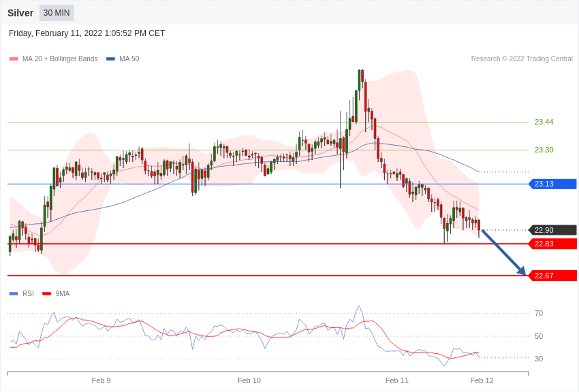Click the Feb 11 date axis label
Viewport: 579px width, 392px height.
tap(397, 380)
